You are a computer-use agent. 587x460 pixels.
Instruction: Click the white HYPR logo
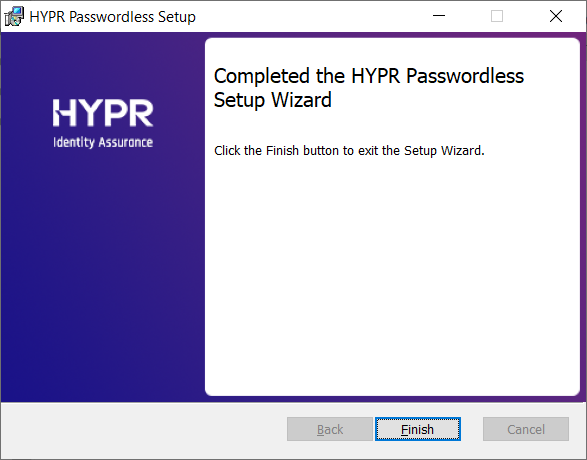tap(103, 113)
